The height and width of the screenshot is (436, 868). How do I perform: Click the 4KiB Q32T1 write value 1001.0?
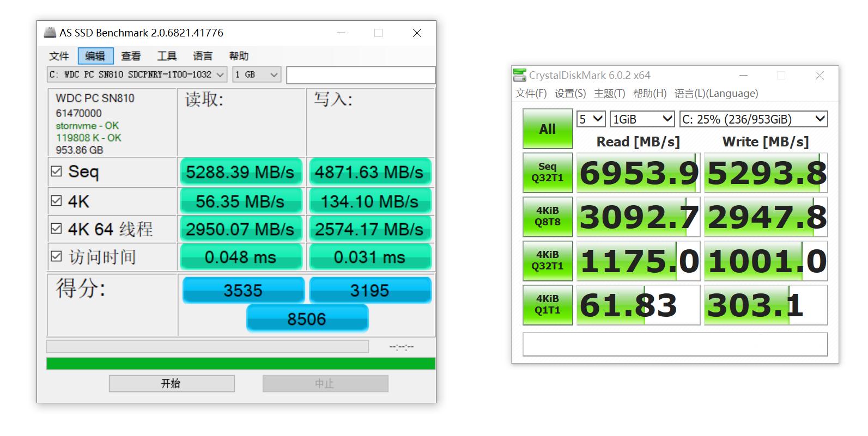(766, 261)
